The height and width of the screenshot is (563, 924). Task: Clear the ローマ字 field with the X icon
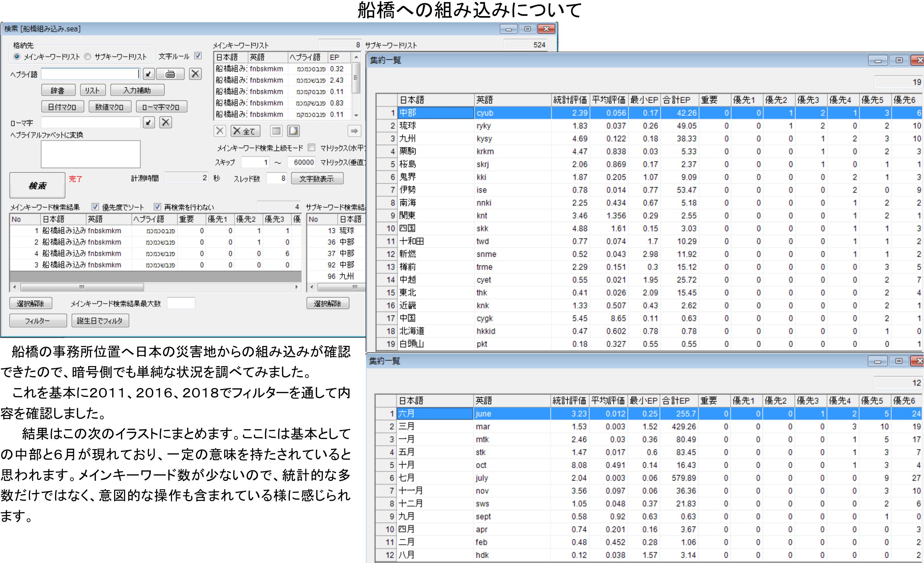click(x=166, y=122)
